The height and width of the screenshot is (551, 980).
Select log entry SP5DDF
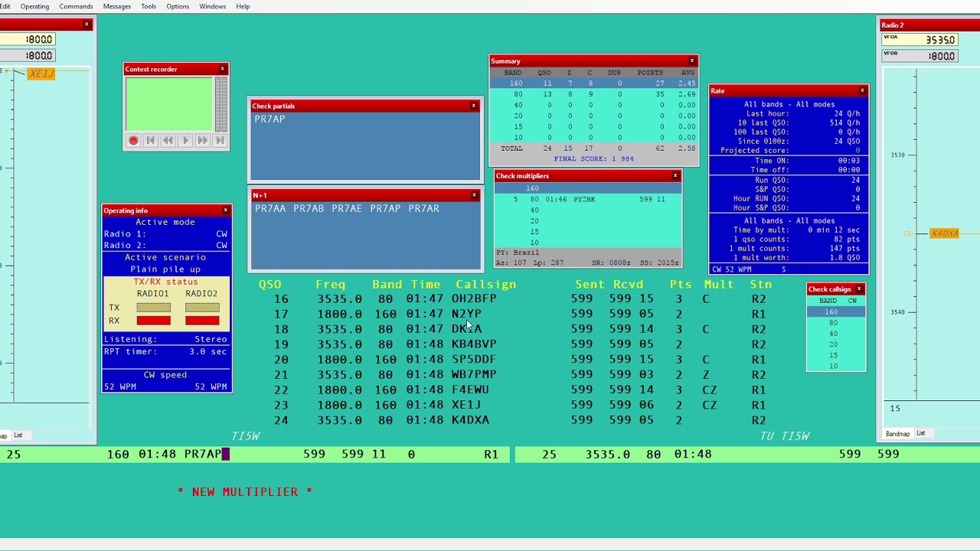(x=474, y=359)
